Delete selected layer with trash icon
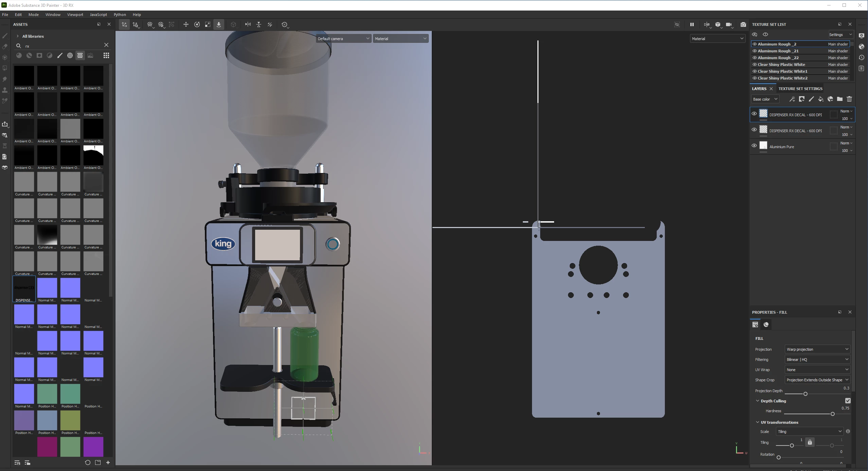Screen dimensions: 868x471 coord(849,99)
